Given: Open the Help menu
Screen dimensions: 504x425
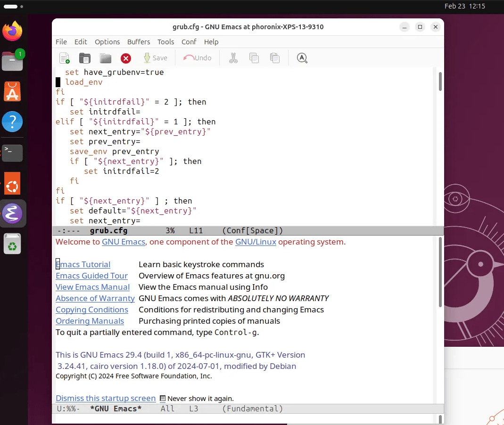Looking at the screenshot, I should click(x=211, y=42).
